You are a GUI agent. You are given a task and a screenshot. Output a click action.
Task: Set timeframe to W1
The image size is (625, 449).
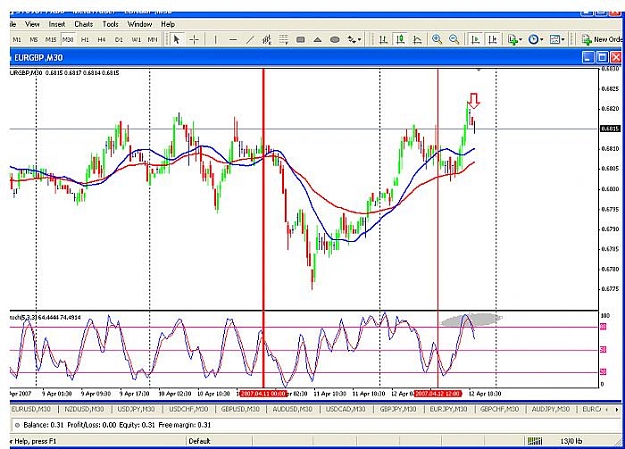tap(136, 39)
